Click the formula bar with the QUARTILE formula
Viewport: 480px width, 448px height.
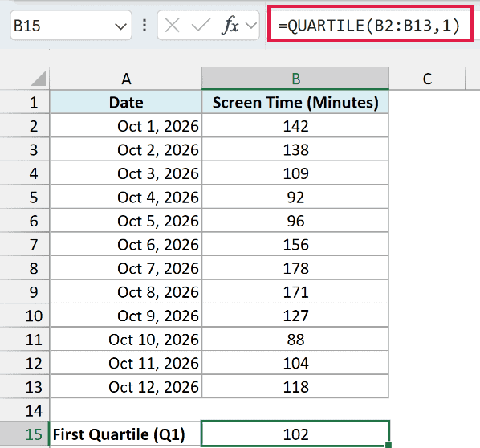[370, 23]
